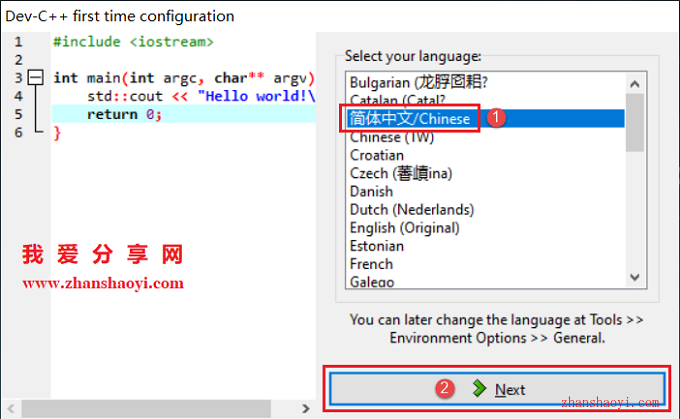Click the return 0; code line
680x419 pixels.
(124, 115)
